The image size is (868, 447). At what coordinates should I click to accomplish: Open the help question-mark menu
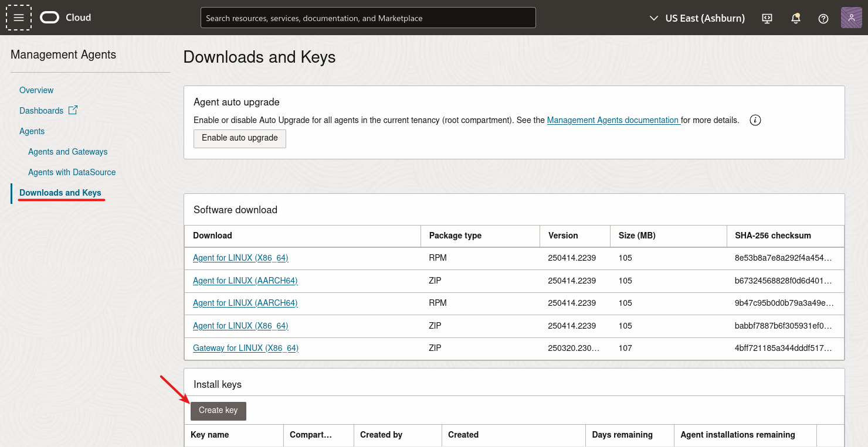click(x=823, y=18)
